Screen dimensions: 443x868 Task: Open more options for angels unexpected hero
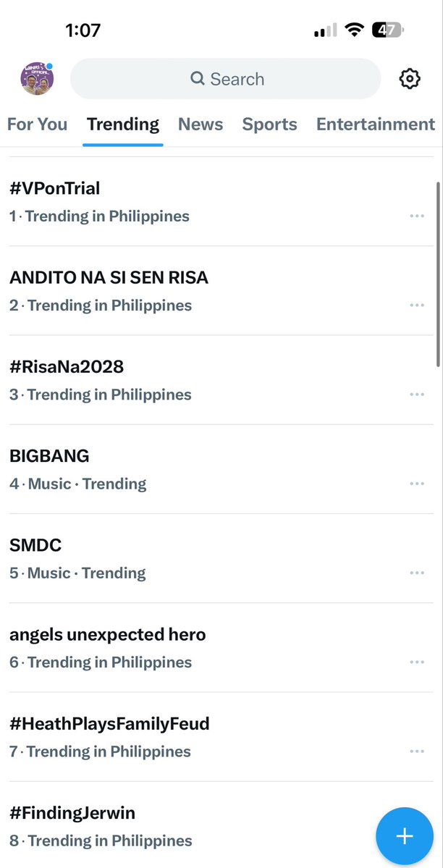point(417,662)
